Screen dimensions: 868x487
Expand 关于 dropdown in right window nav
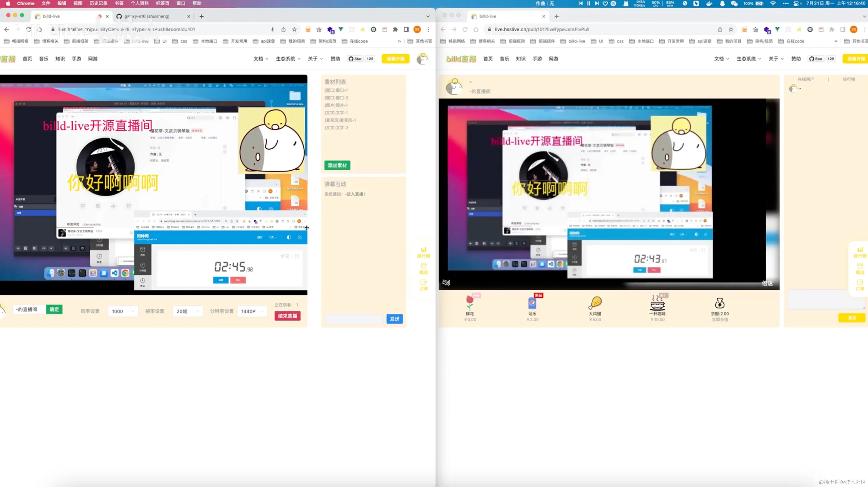coord(776,58)
